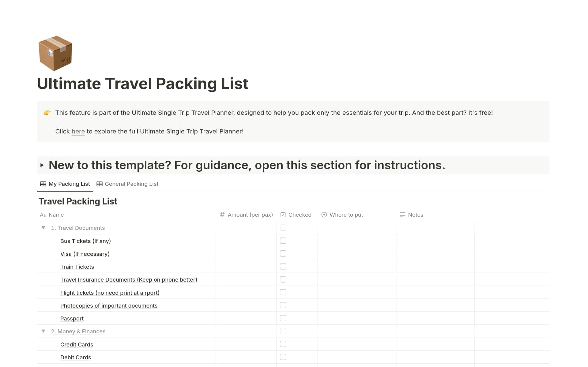Open the Debit Cards item page
The height and width of the screenshot is (367, 588).
(76, 357)
